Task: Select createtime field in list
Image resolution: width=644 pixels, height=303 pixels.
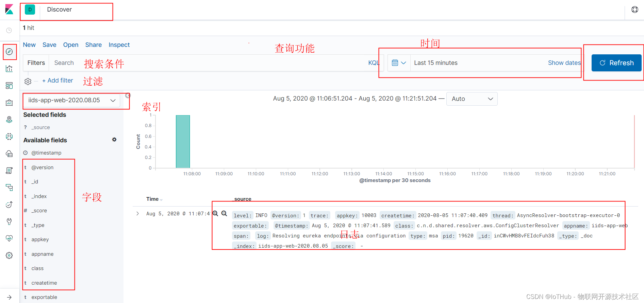Action: click(44, 283)
